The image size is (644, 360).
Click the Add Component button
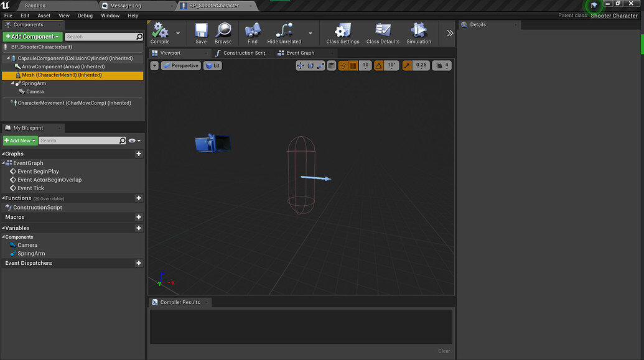pos(32,36)
